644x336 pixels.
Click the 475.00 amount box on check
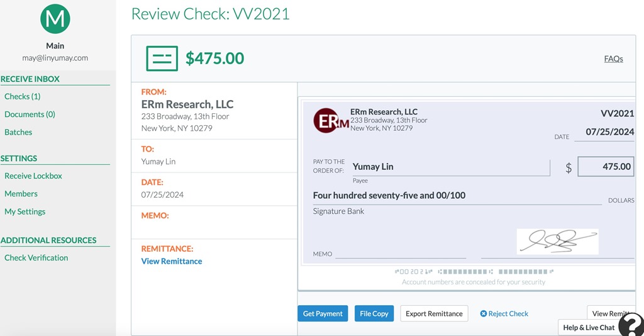(x=606, y=167)
